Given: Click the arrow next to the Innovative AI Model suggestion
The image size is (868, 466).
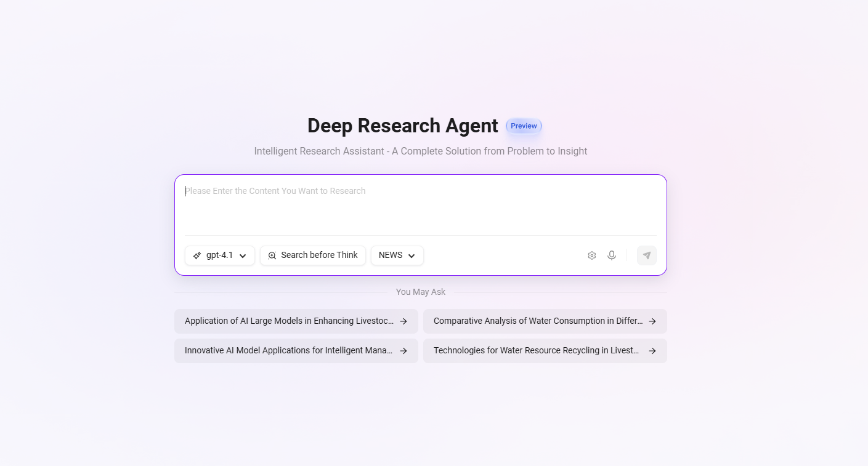Looking at the screenshot, I should [x=404, y=351].
